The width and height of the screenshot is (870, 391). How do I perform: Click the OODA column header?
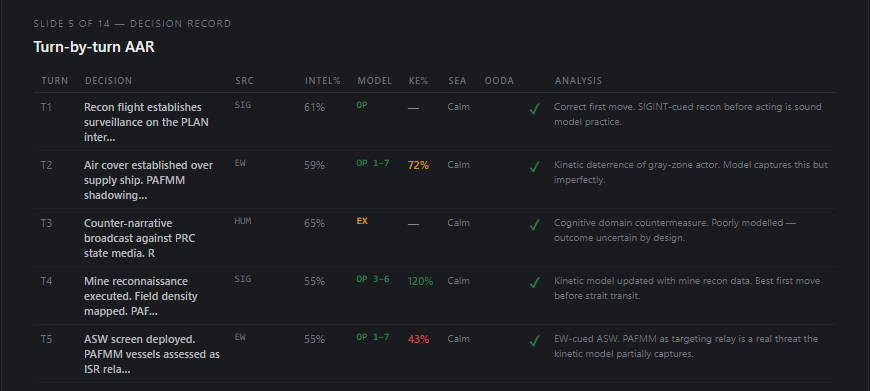coord(499,81)
